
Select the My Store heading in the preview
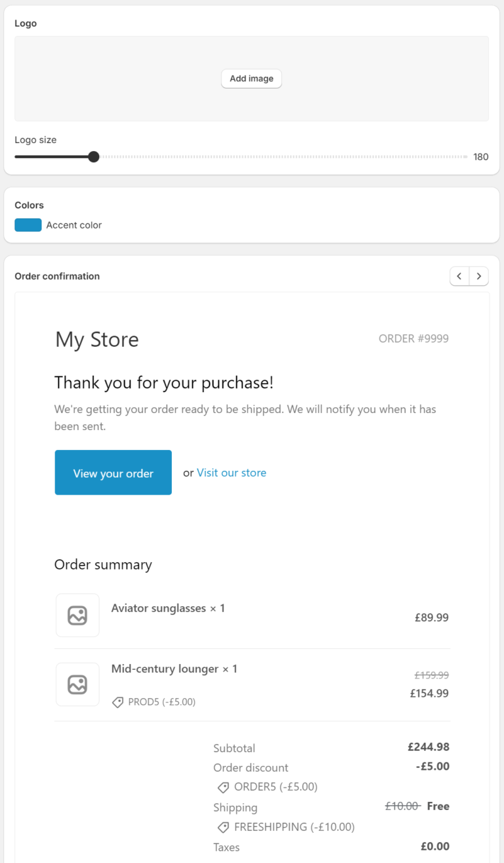pos(96,340)
